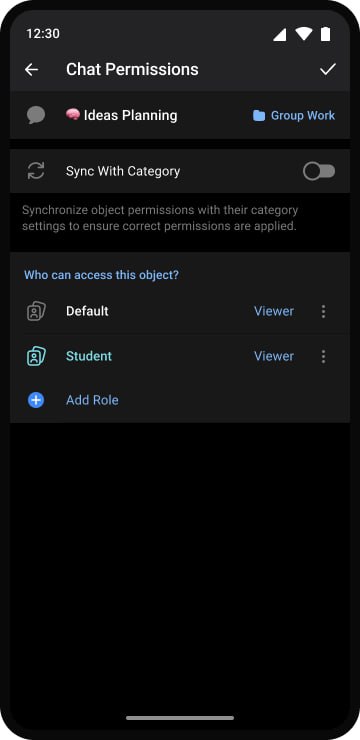Open the three-dot menu for Student
This screenshot has height=740, width=360.
(x=323, y=356)
